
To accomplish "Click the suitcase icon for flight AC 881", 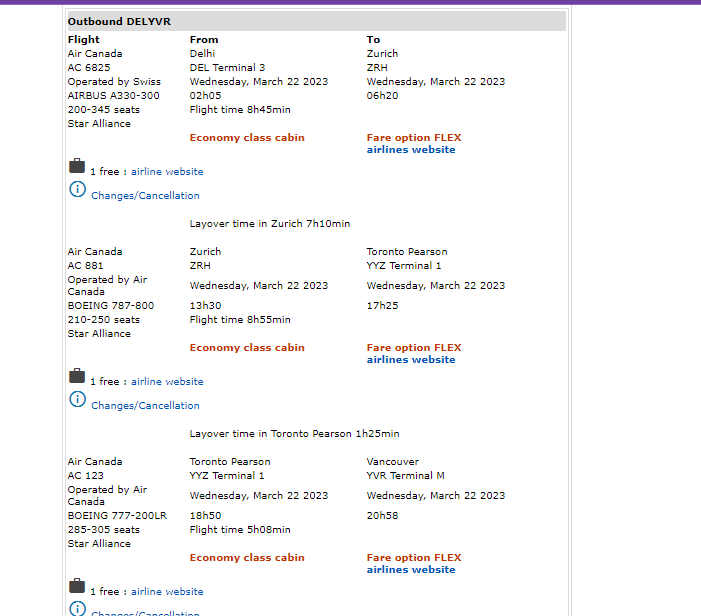I will (x=76, y=377).
